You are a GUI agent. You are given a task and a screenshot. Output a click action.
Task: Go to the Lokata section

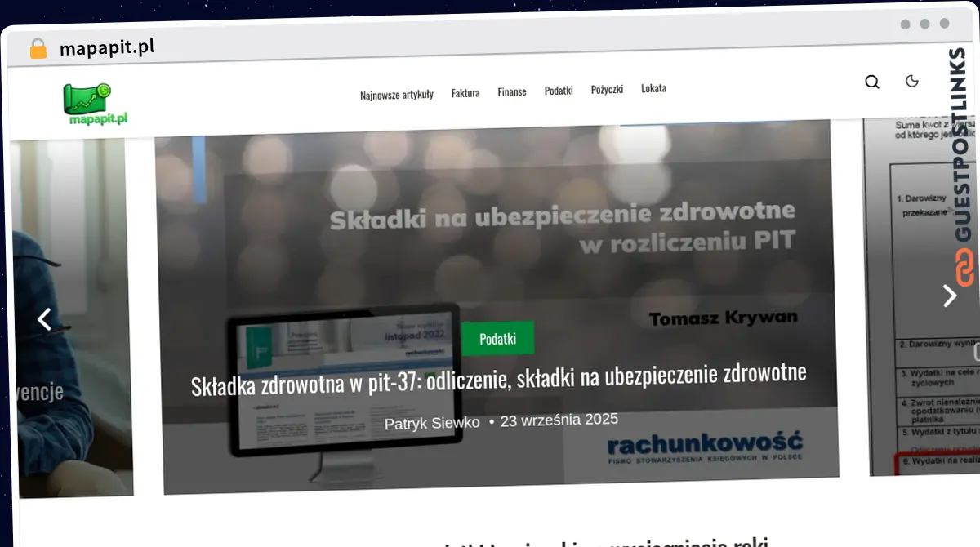653,88
